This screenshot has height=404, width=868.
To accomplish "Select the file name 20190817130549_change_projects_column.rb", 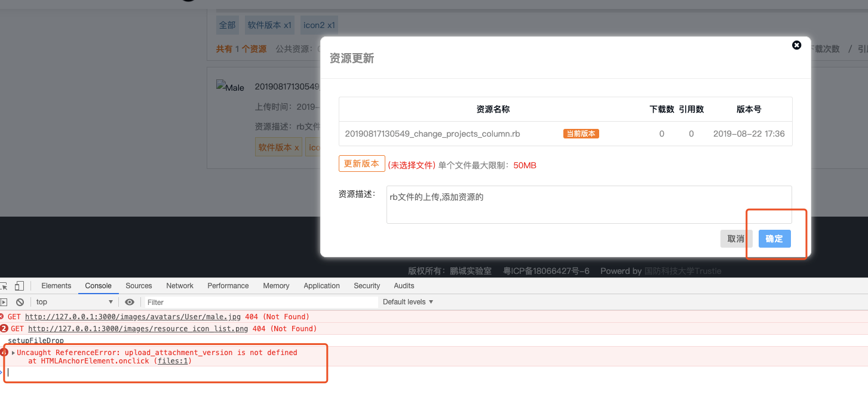I will [433, 134].
